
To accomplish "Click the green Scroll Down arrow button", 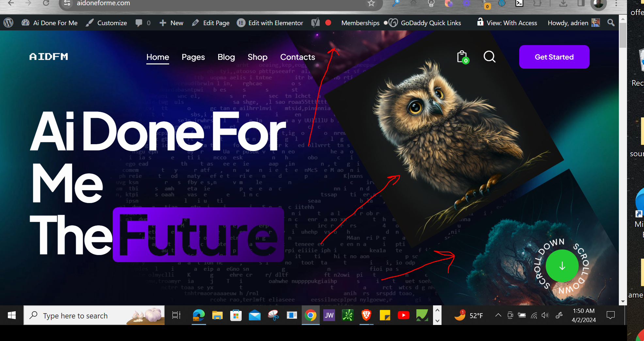I will tap(562, 266).
